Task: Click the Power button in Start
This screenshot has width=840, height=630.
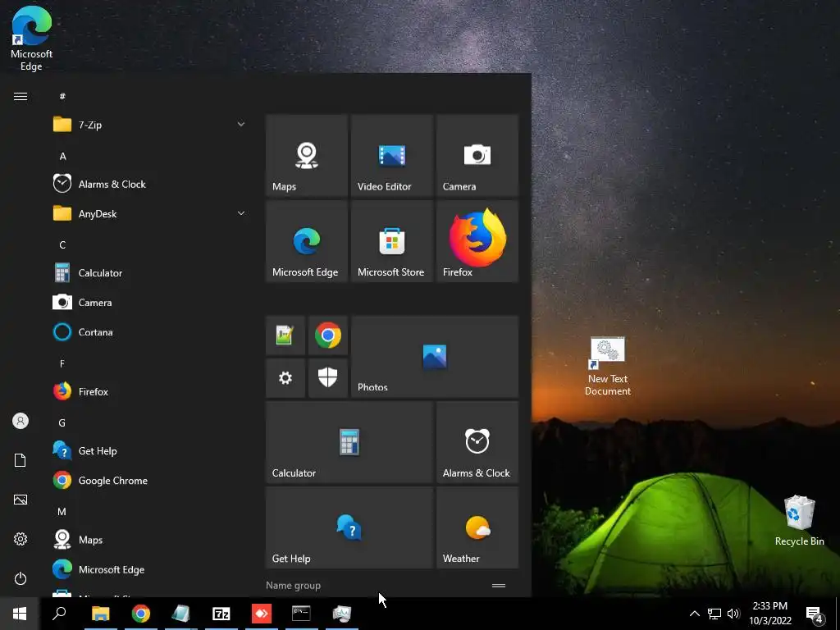Action: (21, 578)
